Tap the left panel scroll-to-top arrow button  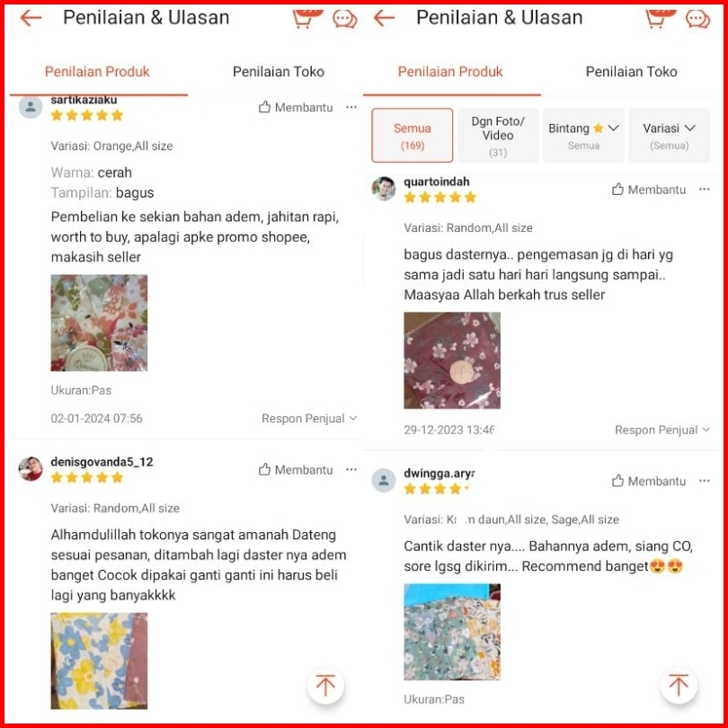click(x=325, y=685)
